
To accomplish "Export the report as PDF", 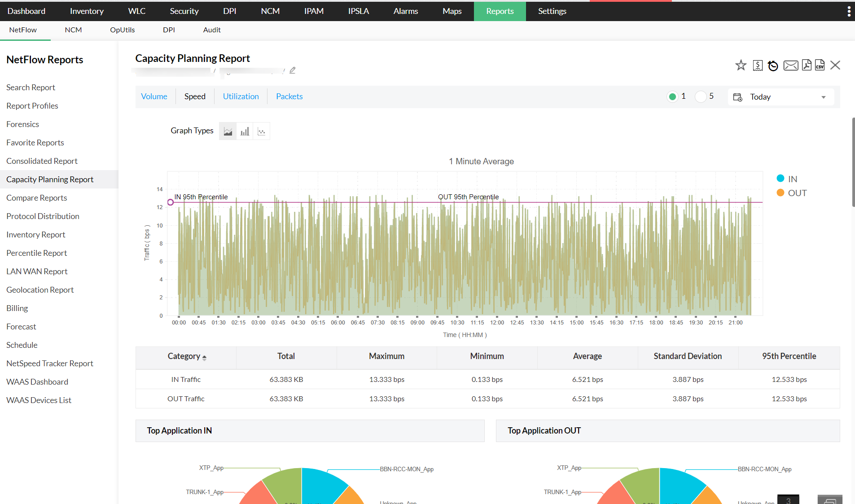I will pyautogui.click(x=807, y=65).
